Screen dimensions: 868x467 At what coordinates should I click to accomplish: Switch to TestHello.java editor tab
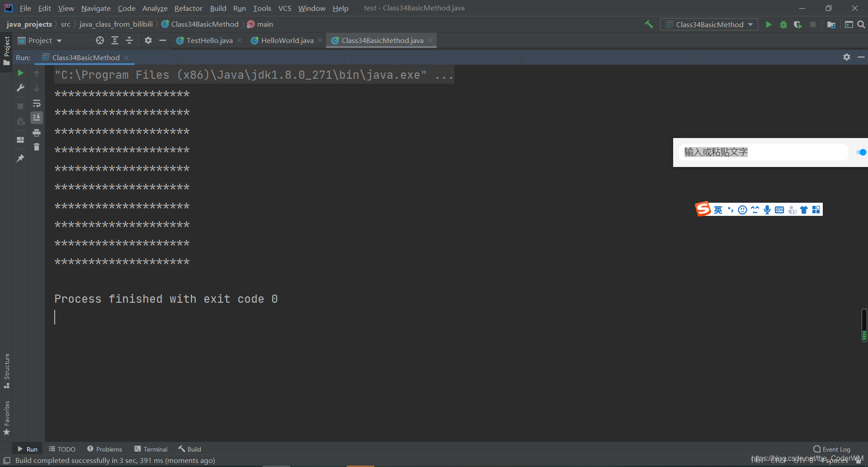point(209,40)
